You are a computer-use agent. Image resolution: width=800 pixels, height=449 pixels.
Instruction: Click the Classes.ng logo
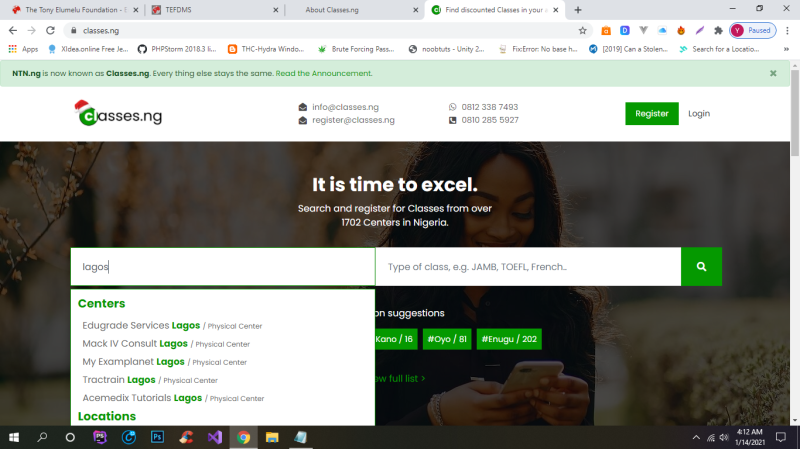tap(118, 114)
